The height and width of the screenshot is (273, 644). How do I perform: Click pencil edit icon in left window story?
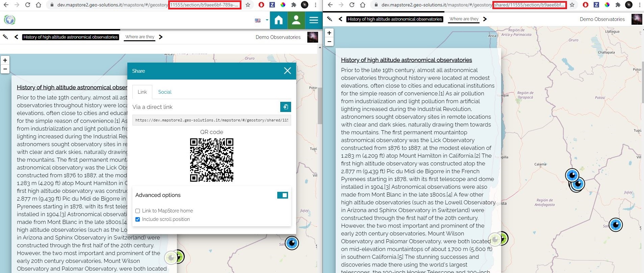click(5, 37)
